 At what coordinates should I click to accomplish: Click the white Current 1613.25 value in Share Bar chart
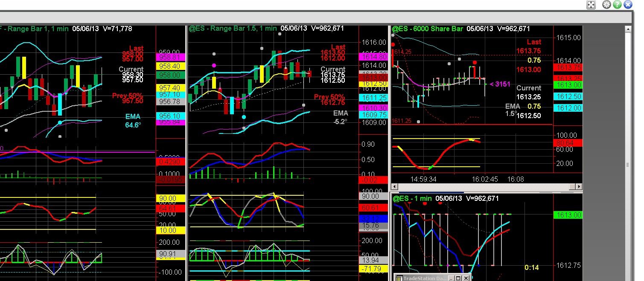[529, 97]
